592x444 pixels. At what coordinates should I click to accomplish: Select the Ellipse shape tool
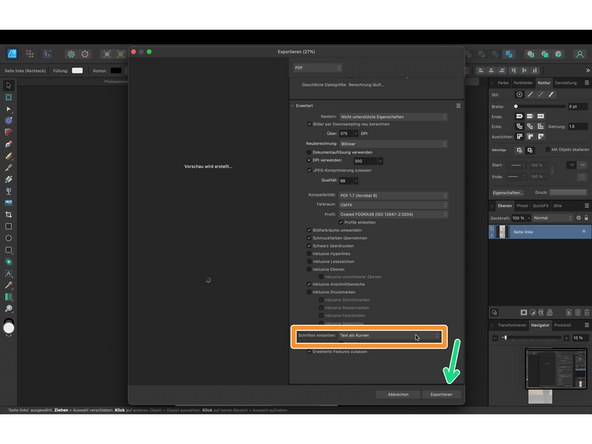pos(9,238)
